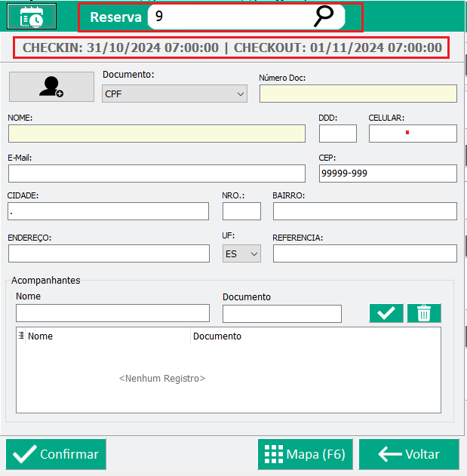Click the NOME input field

157,134
